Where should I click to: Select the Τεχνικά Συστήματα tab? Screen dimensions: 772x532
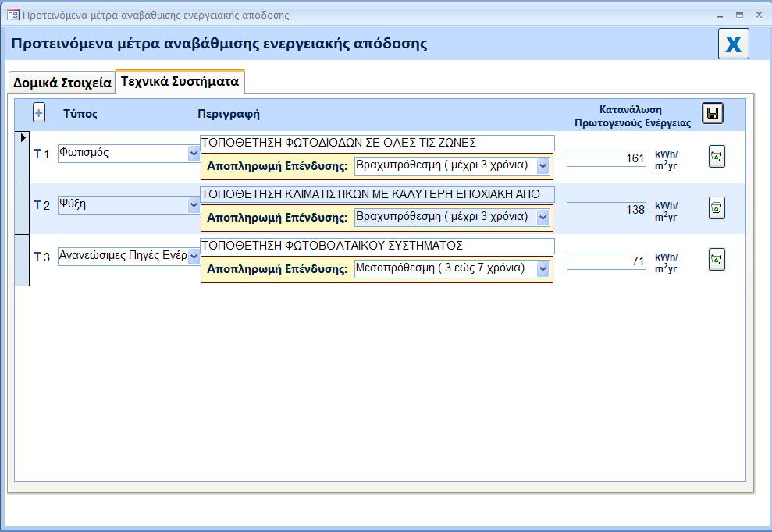tap(180, 81)
